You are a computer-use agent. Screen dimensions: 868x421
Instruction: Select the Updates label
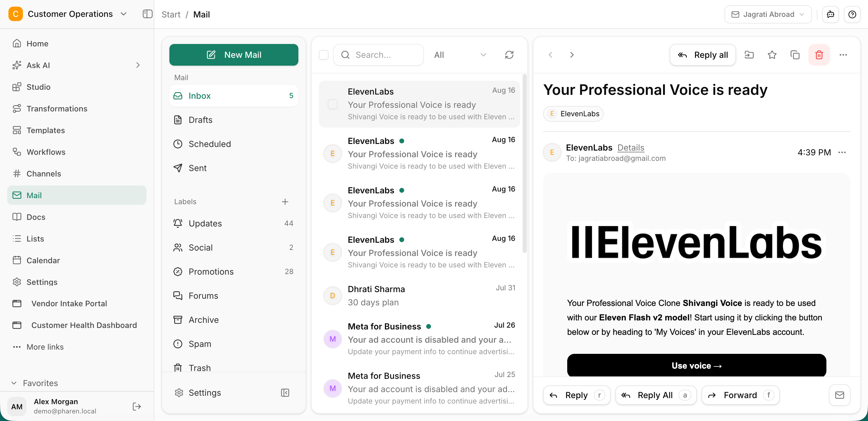(x=234, y=223)
